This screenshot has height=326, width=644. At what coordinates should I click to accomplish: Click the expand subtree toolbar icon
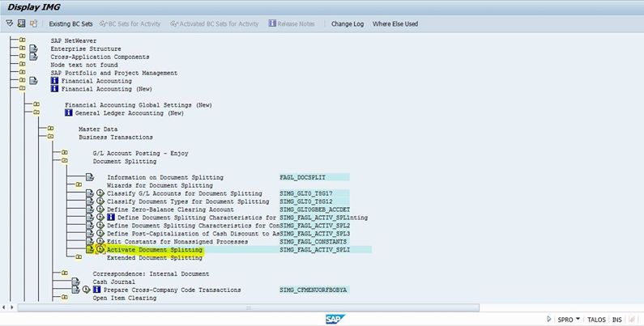click(x=10, y=23)
